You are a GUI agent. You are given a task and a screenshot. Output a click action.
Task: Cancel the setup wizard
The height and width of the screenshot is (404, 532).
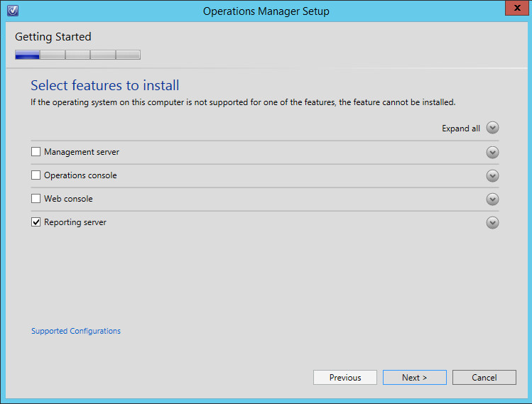pyautogui.click(x=484, y=377)
